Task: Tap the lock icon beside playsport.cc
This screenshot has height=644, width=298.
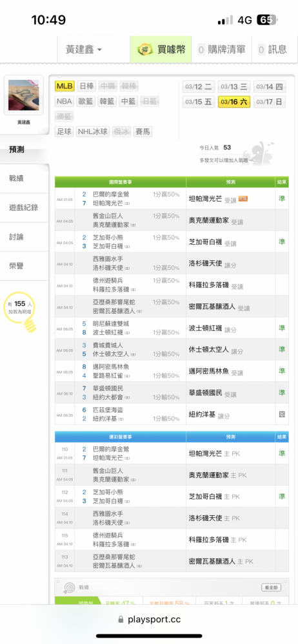Action: click(121, 619)
